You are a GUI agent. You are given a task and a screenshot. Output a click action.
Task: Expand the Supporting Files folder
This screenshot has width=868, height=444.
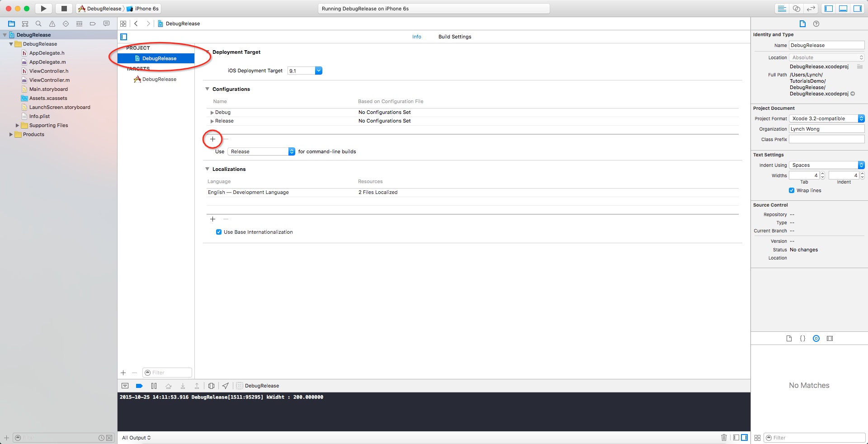click(17, 125)
